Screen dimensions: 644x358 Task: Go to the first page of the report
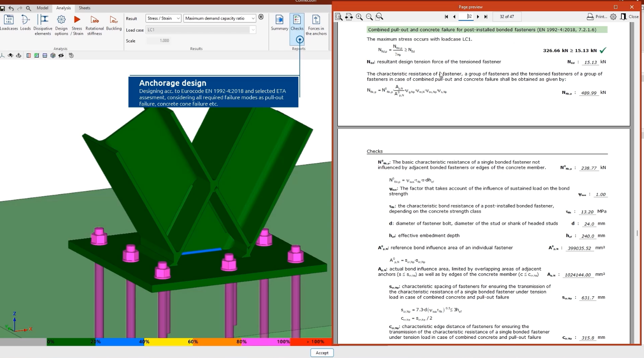click(x=446, y=17)
